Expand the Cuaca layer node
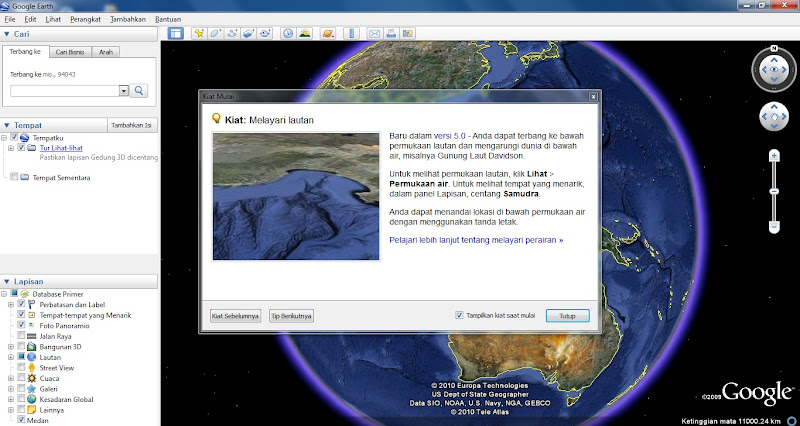 coord(11,378)
